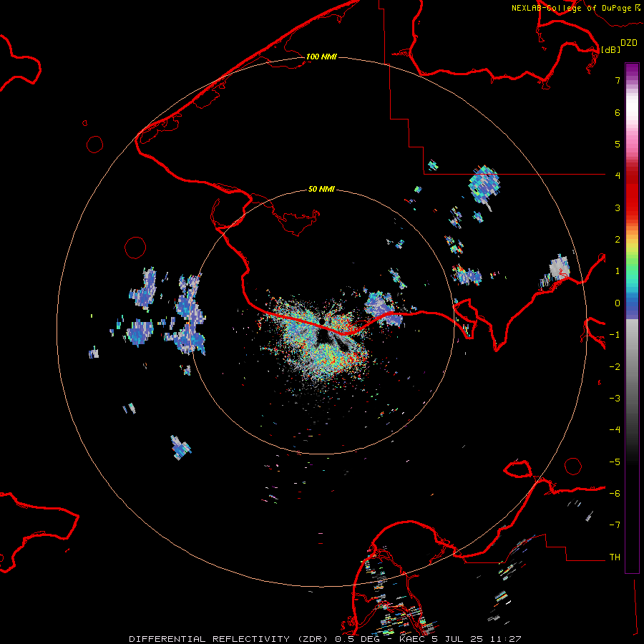Click the -7 value on color scale
This screenshot has height=644, width=644.
click(615, 525)
